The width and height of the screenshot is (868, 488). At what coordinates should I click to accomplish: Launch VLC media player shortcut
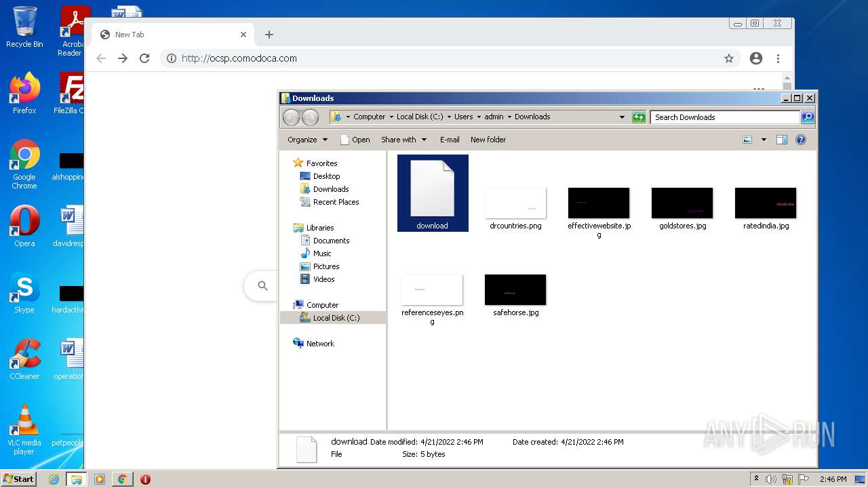coord(24,430)
